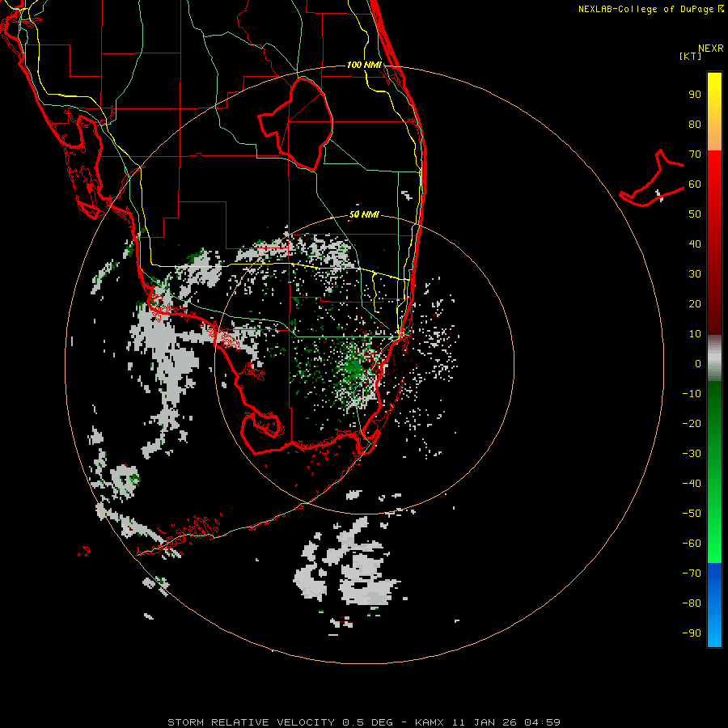This screenshot has height=728, width=728.
Task: Click the 30 value on the velocity scale
Action: tap(695, 274)
